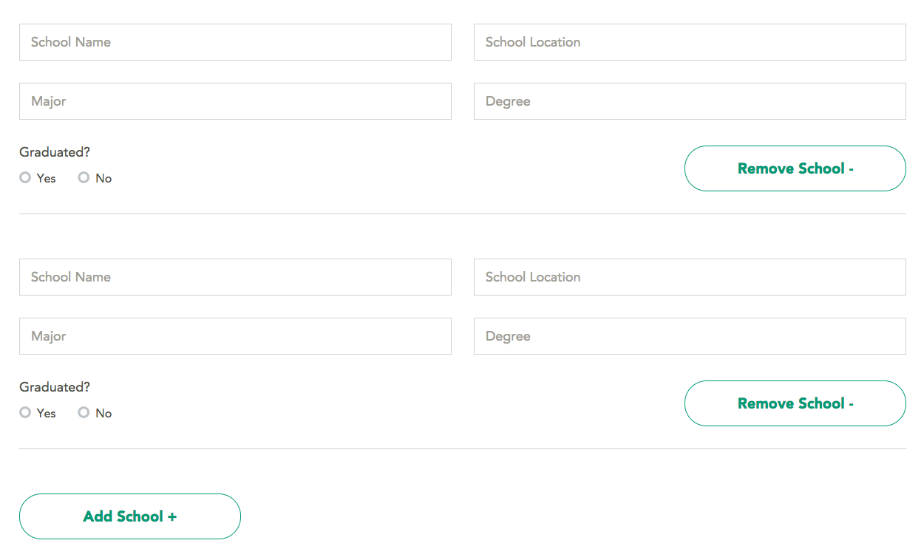
Task: Add another school with Add School +
Action: (x=130, y=516)
